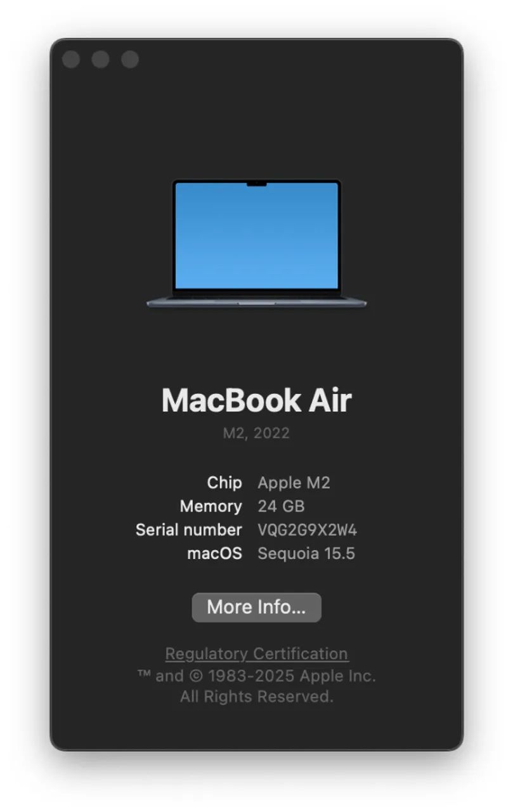Select the serial number VQG2G9X2W4

point(307,530)
